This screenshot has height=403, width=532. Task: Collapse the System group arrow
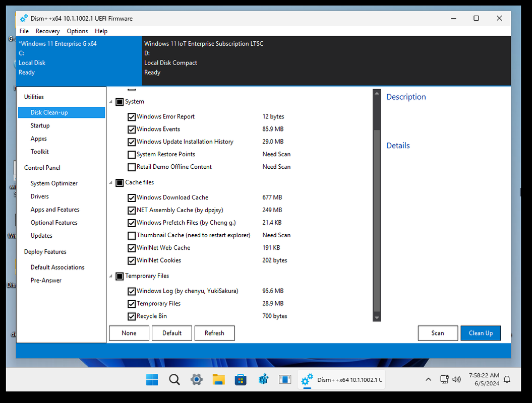[110, 102]
